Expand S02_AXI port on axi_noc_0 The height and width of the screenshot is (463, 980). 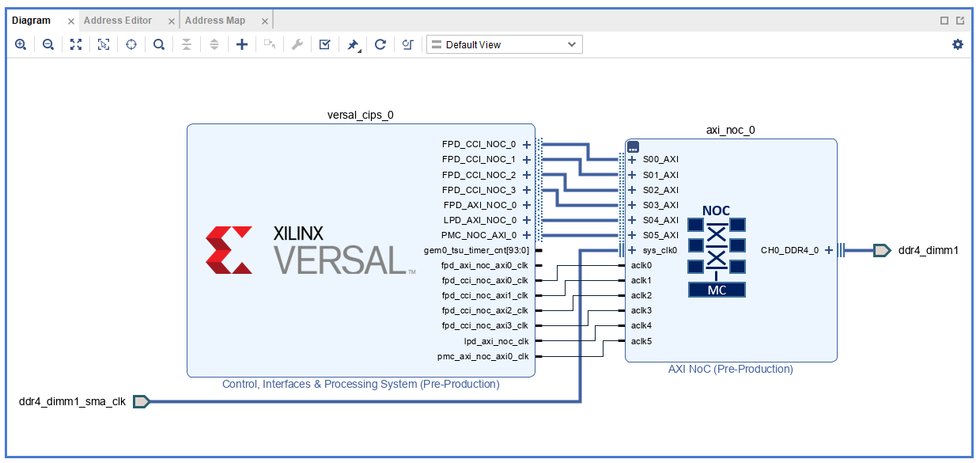tap(632, 190)
